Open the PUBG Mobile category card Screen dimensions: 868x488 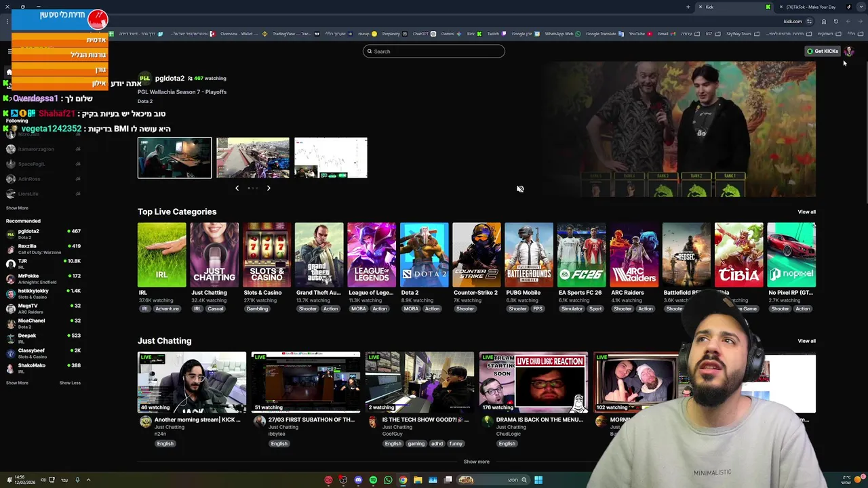click(529, 255)
